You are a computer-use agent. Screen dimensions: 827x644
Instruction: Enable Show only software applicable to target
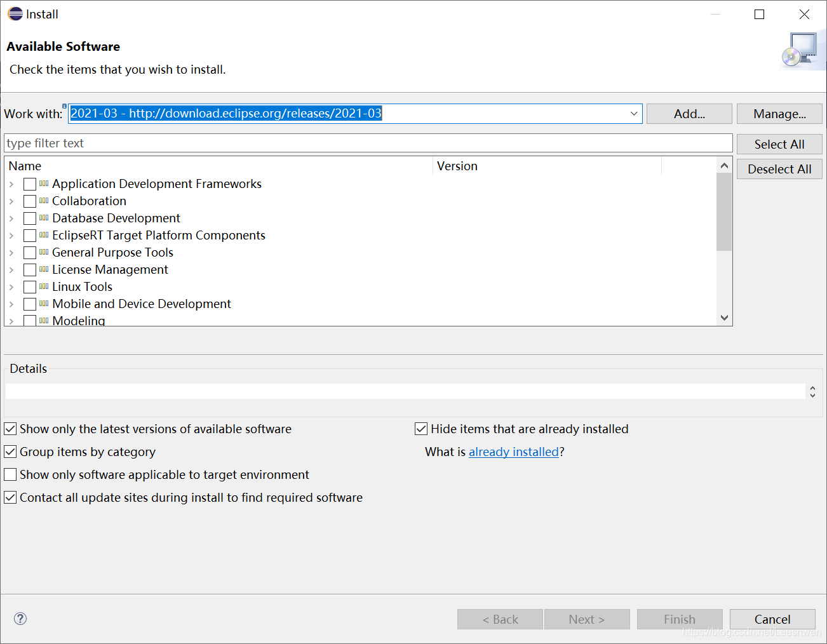point(10,474)
